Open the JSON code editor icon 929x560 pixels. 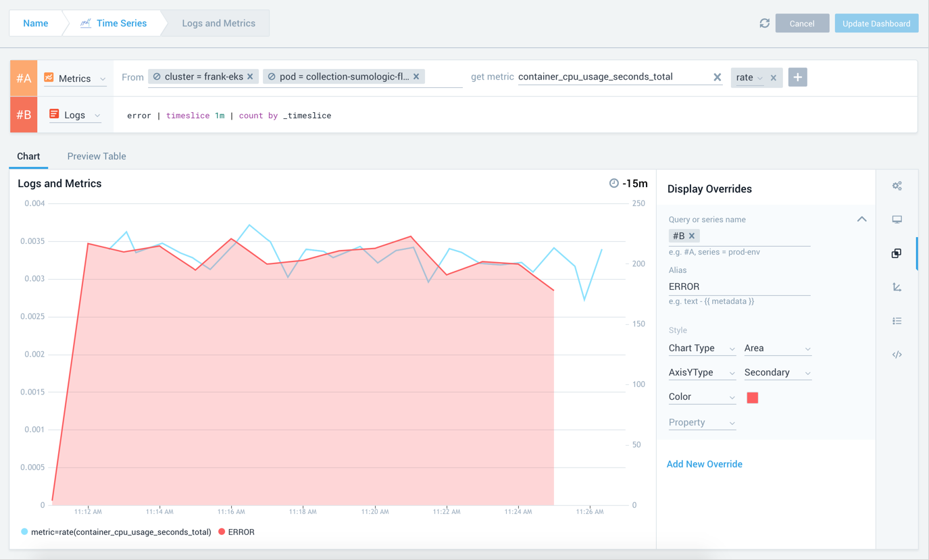coord(897,355)
